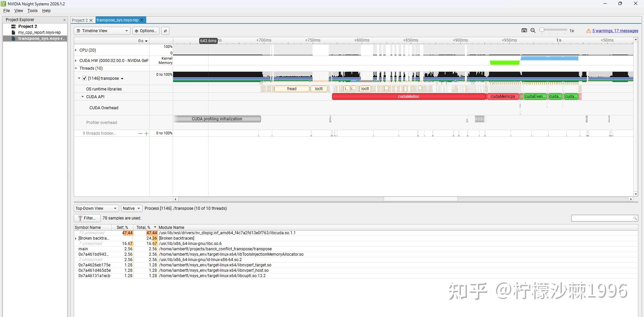Click the green memory bar in CUDA HW
Viewport: 644px width, 317px height.
(504, 63)
